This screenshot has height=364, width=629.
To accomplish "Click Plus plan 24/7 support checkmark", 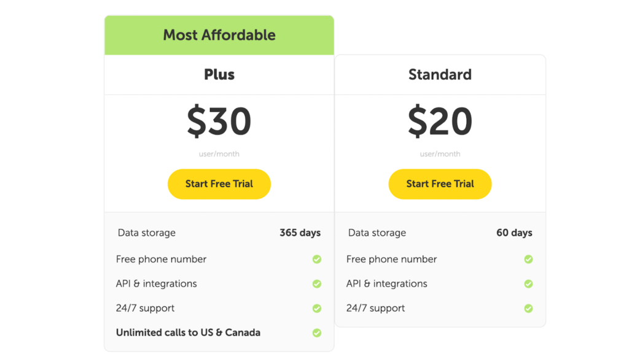I will 317,309.
